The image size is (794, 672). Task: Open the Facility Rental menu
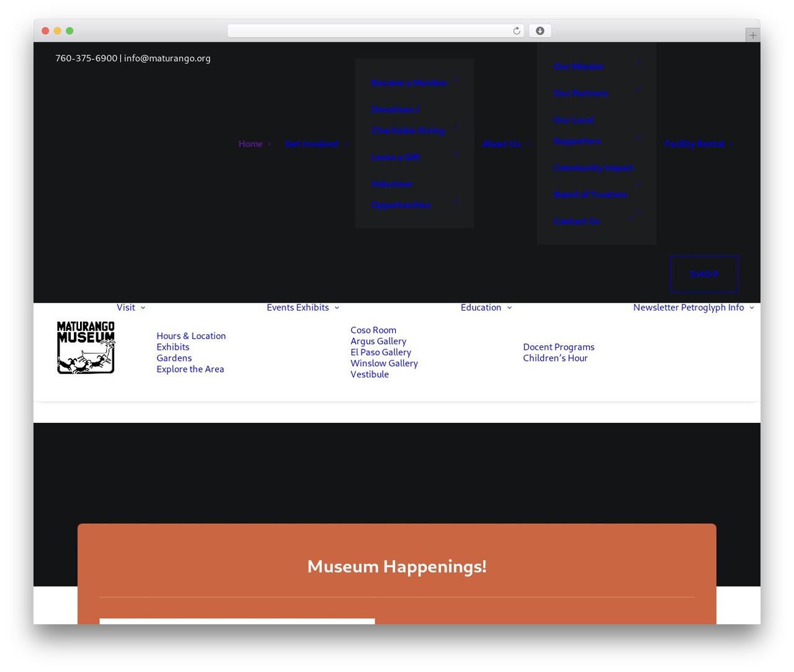pos(694,144)
